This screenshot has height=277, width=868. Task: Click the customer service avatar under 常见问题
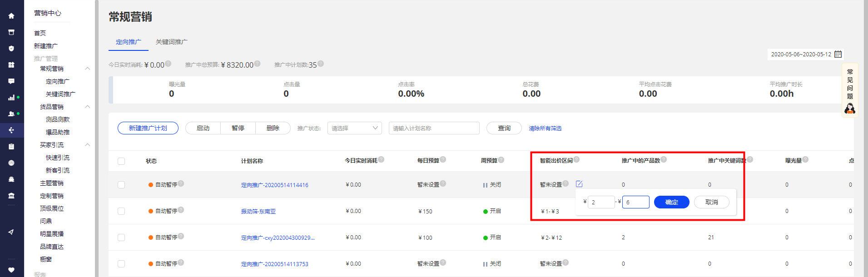(849, 109)
